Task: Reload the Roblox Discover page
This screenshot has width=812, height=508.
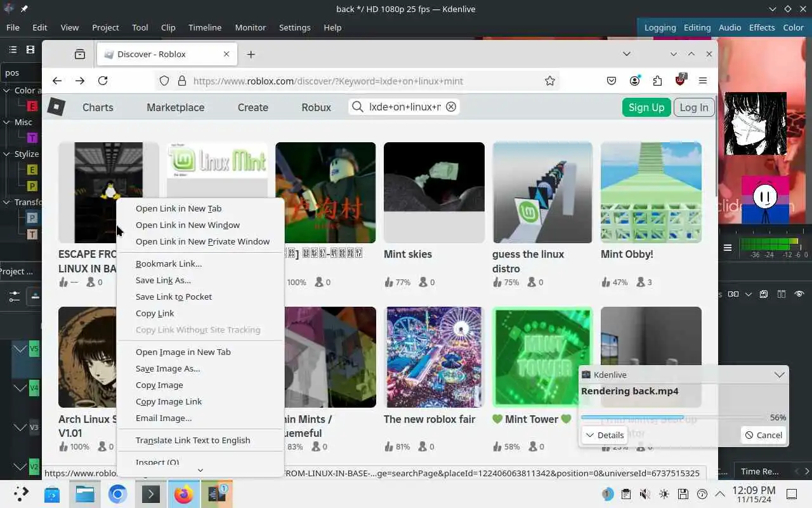Action: tap(103, 81)
